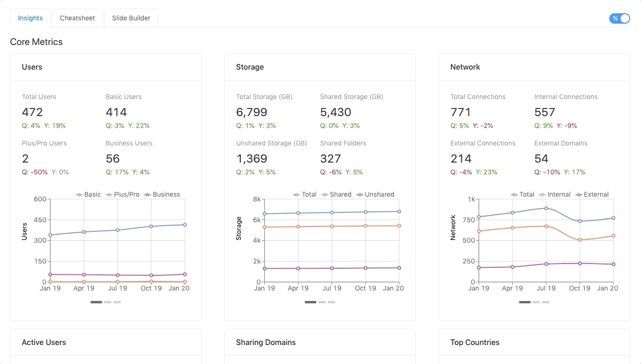Click the Core Metrics section heading

37,42
